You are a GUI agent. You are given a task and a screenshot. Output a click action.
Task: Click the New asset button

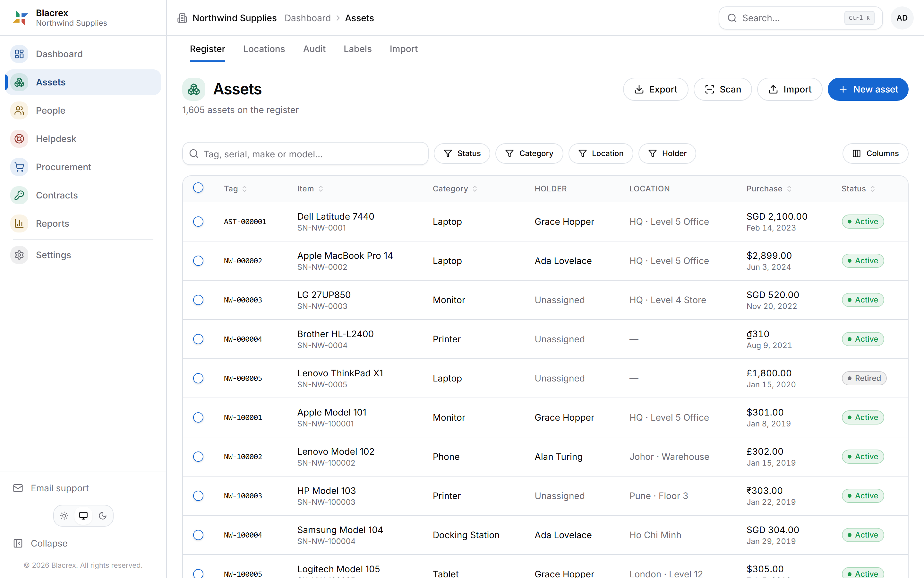point(868,90)
